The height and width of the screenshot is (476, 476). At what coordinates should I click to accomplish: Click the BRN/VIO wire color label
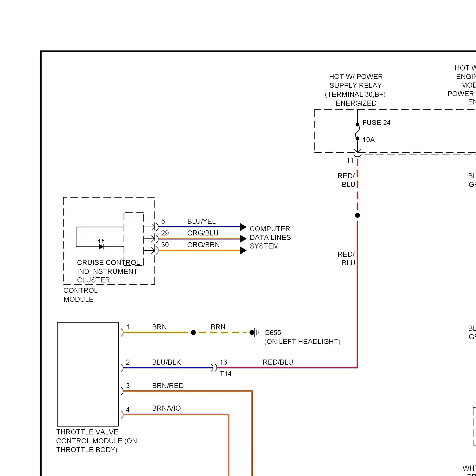(166, 408)
